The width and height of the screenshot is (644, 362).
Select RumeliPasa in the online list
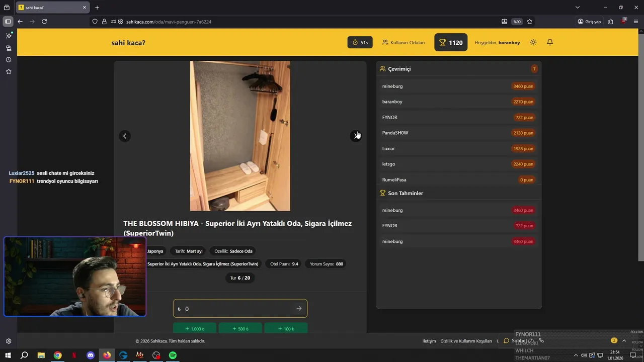[x=458, y=179]
